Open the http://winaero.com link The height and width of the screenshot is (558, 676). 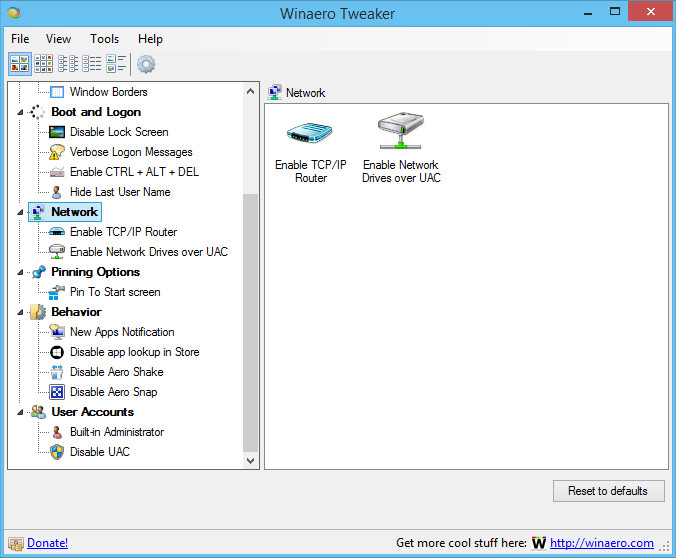coord(601,543)
